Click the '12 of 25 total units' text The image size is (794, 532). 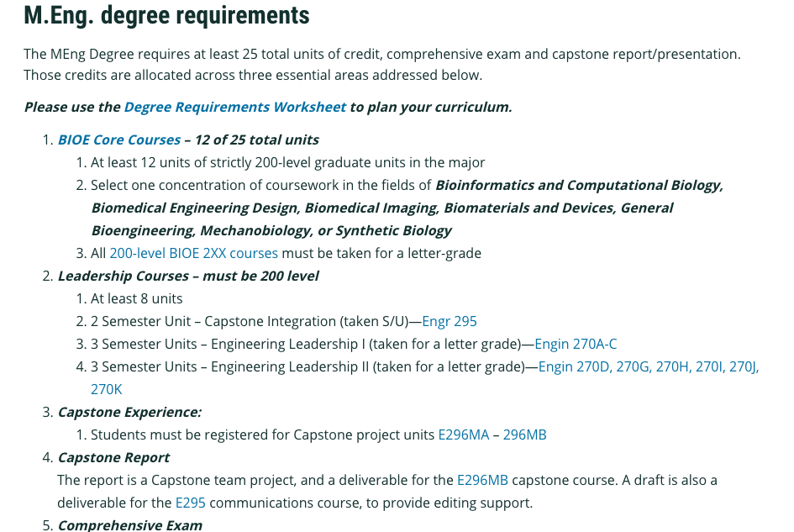[x=256, y=140]
